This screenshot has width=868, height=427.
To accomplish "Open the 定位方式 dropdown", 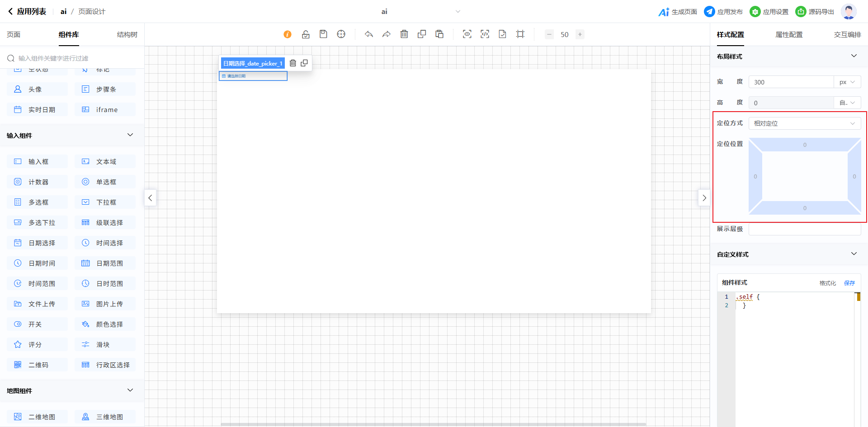I will [805, 123].
